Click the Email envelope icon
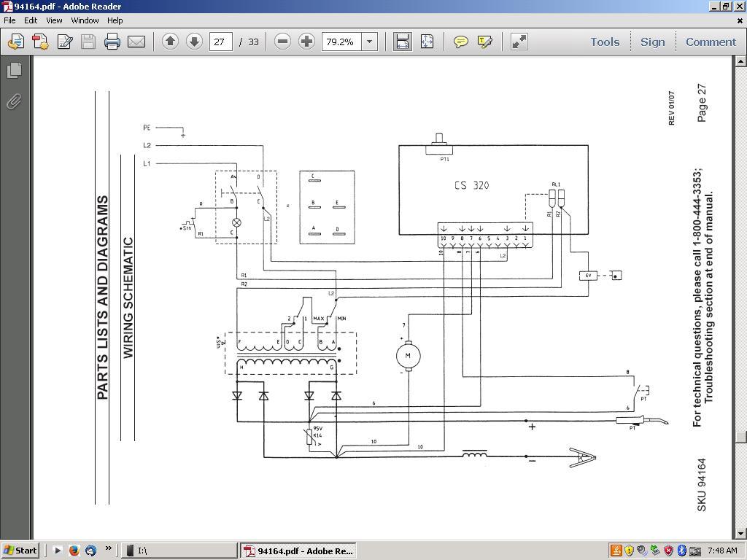Image resolution: width=747 pixels, height=560 pixels. [x=136, y=42]
